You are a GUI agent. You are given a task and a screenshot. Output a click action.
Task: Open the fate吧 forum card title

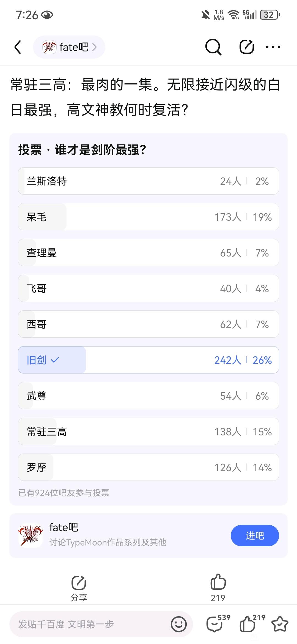[x=64, y=527]
